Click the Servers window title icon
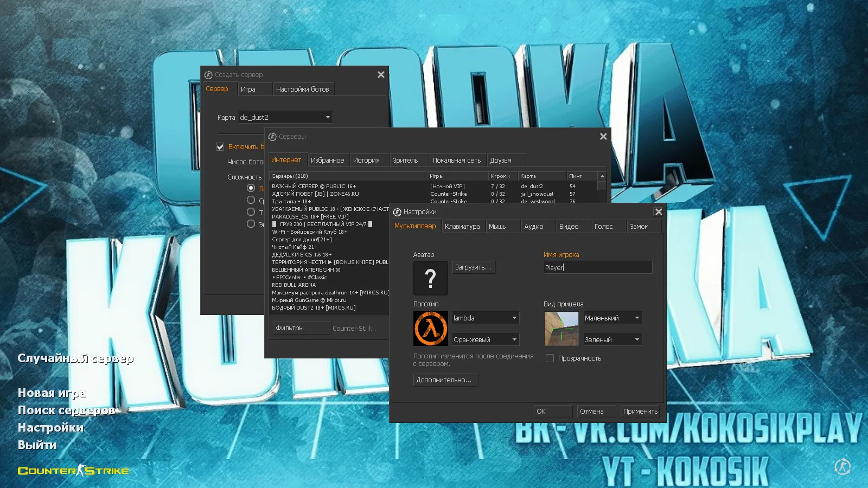Viewport: 868px width, 488px height. 272,137
